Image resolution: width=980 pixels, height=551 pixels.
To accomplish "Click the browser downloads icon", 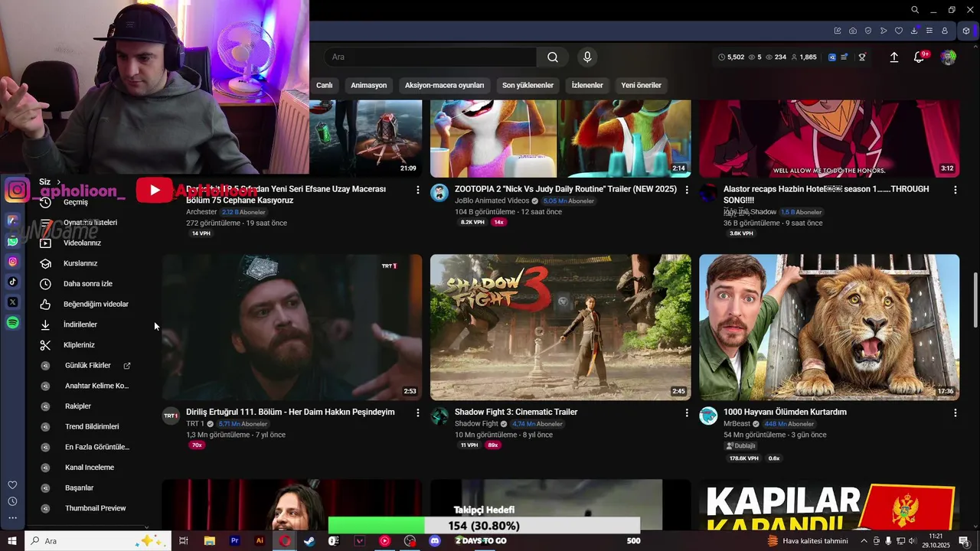I will point(914,31).
